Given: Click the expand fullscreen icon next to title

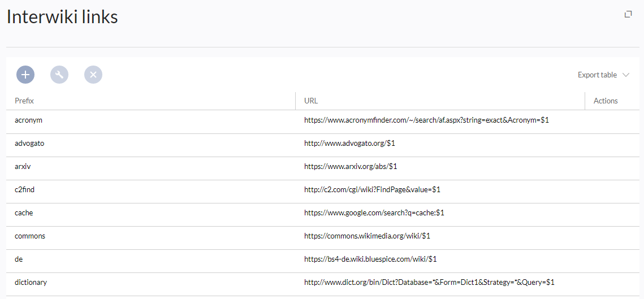Looking at the screenshot, I should pos(628,14).
